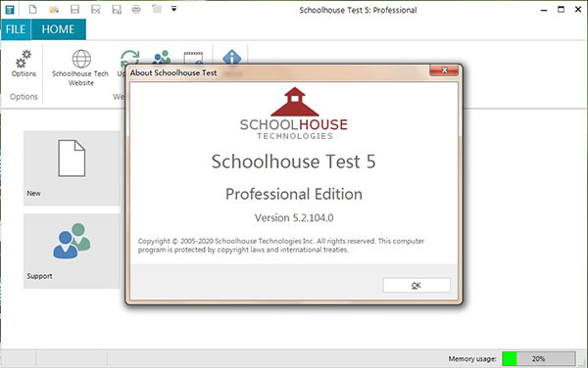Viewport: 588px width, 368px height.
Task: Click the Open folder icon in quick access toolbar
Action: click(x=54, y=10)
